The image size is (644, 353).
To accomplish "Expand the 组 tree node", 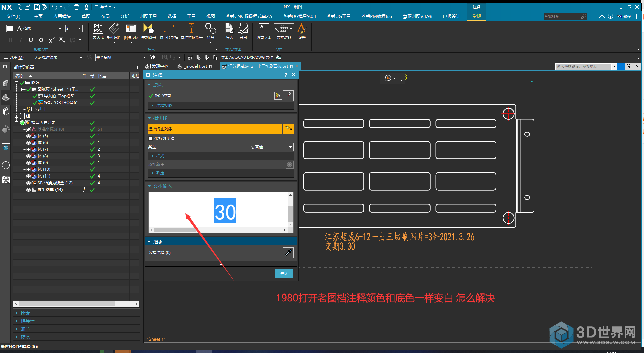I will (16, 116).
